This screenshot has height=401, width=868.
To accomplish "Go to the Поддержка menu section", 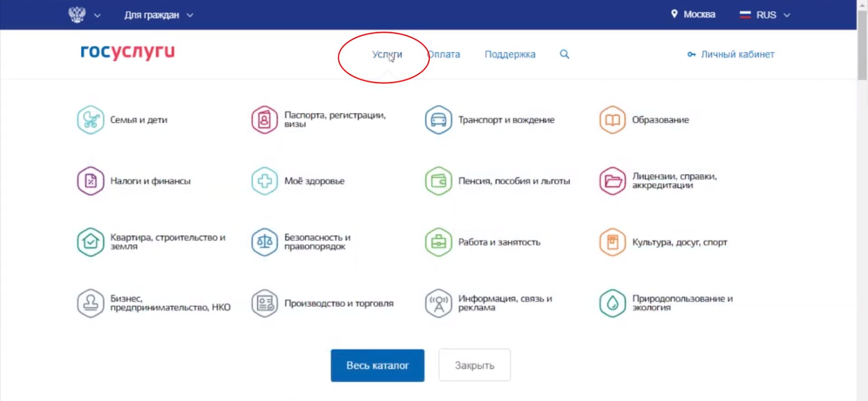I will (x=510, y=54).
